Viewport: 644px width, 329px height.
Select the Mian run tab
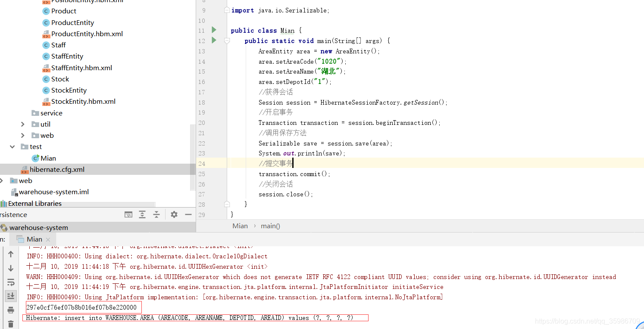coord(34,239)
